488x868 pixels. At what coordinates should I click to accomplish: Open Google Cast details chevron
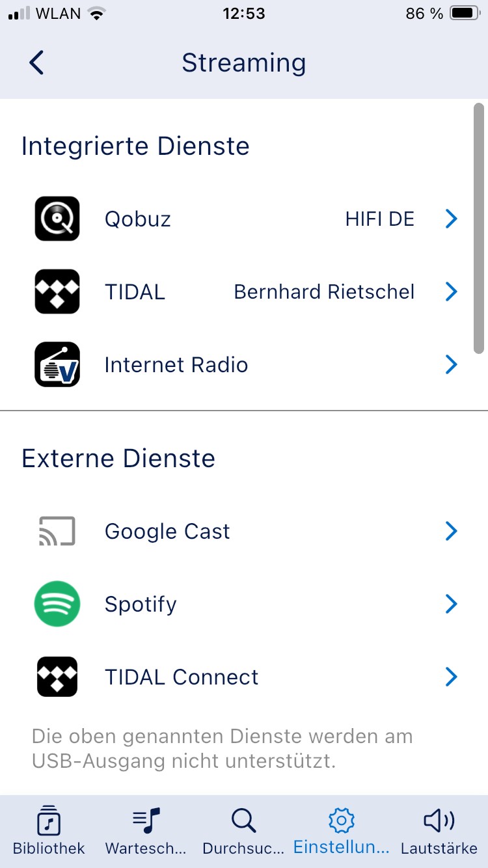[x=452, y=532]
